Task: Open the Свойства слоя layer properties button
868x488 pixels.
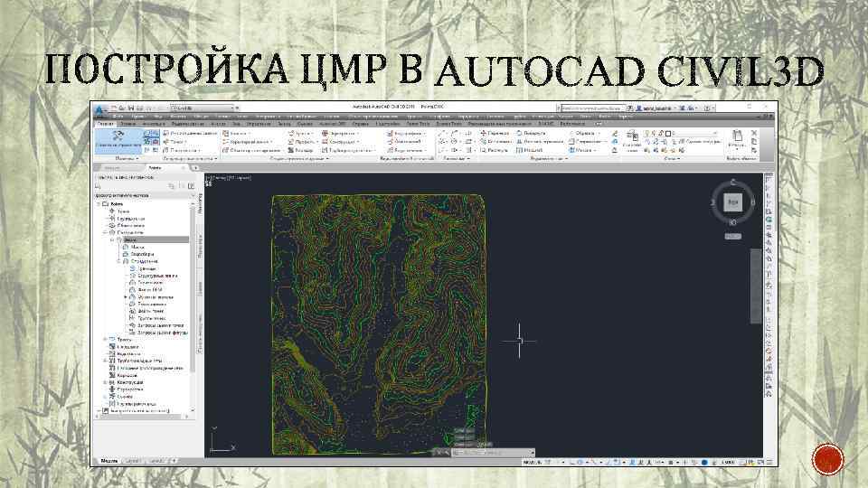Action: click(x=632, y=142)
